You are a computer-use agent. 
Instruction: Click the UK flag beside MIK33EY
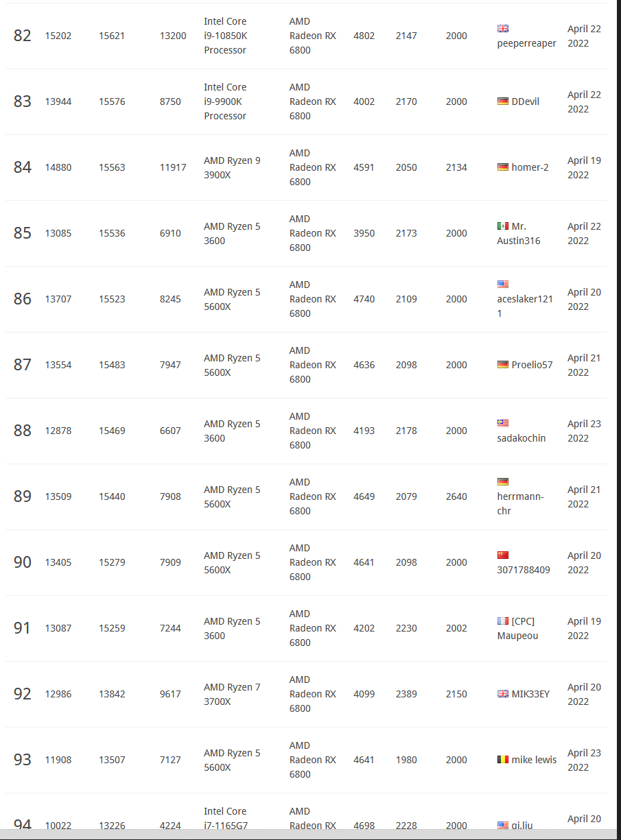click(x=503, y=694)
